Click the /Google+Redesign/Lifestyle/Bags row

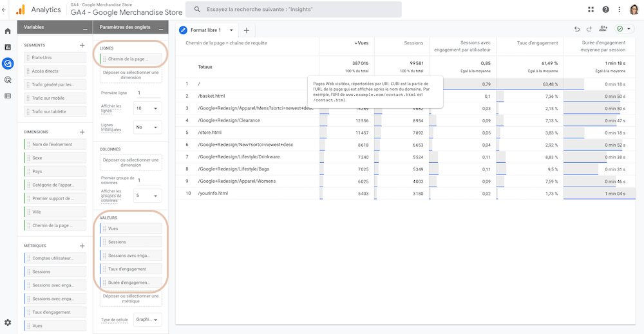[x=406, y=169]
